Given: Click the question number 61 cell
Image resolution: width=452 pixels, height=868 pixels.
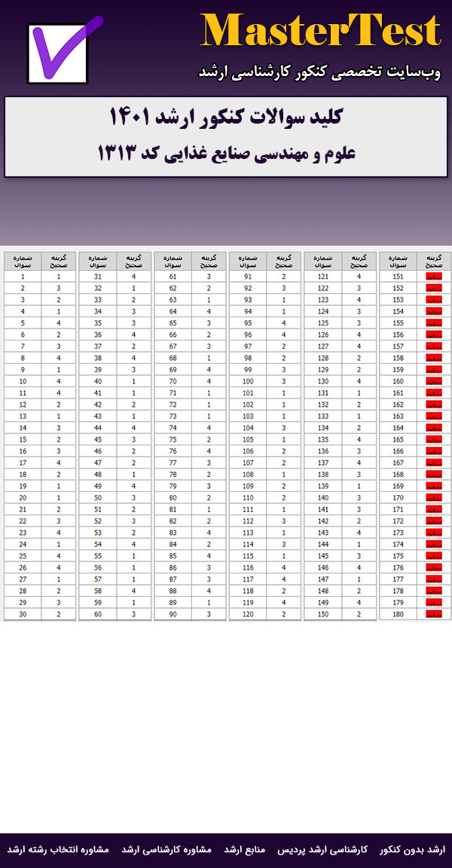Looking at the screenshot, I should point(173,277).
